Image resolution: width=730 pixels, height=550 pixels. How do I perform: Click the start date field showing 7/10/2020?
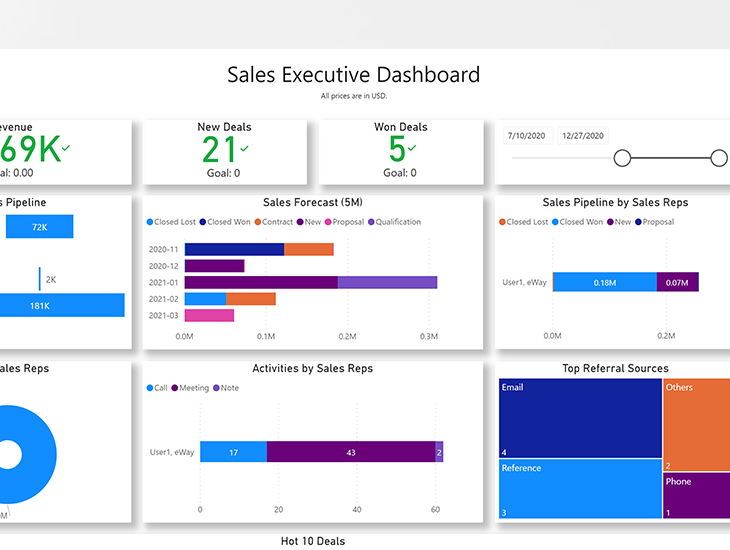coord(529,135)
